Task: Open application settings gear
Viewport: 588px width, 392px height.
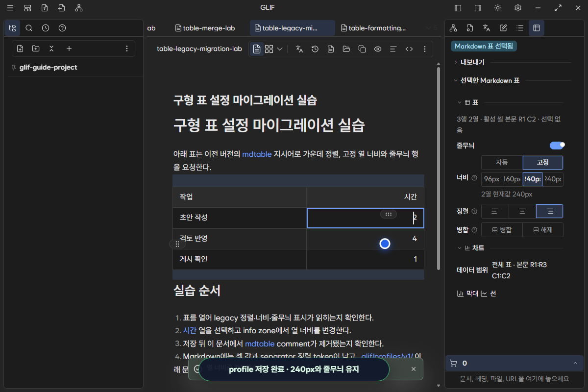Action: 518,8
